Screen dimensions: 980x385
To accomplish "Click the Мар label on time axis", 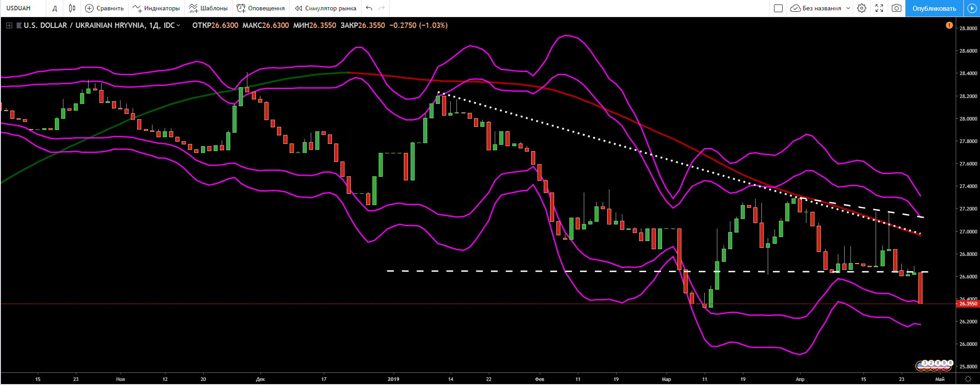I will 667,379.
